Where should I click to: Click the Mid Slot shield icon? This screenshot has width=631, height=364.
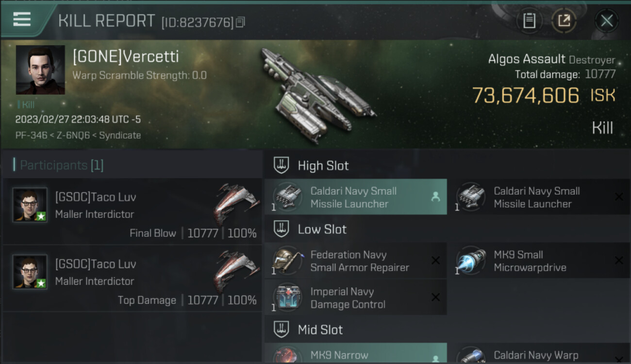click(x=281, y=330)
